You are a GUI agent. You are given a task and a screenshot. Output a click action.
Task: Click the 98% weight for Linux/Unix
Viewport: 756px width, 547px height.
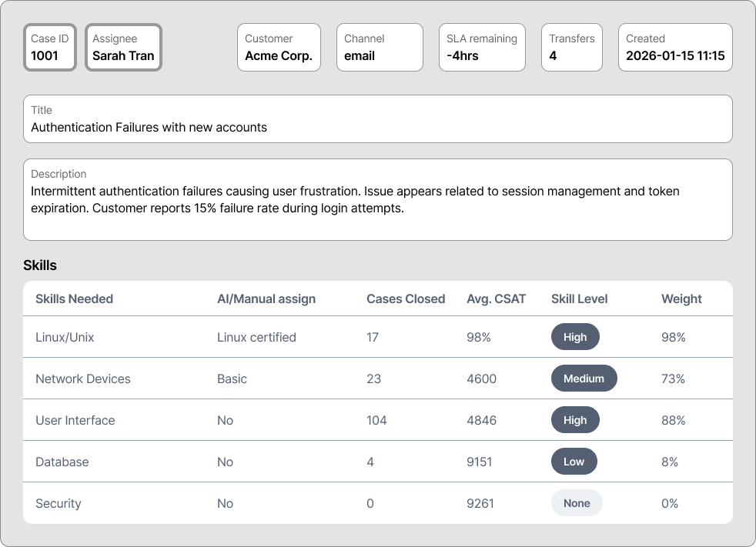point(673,337)
